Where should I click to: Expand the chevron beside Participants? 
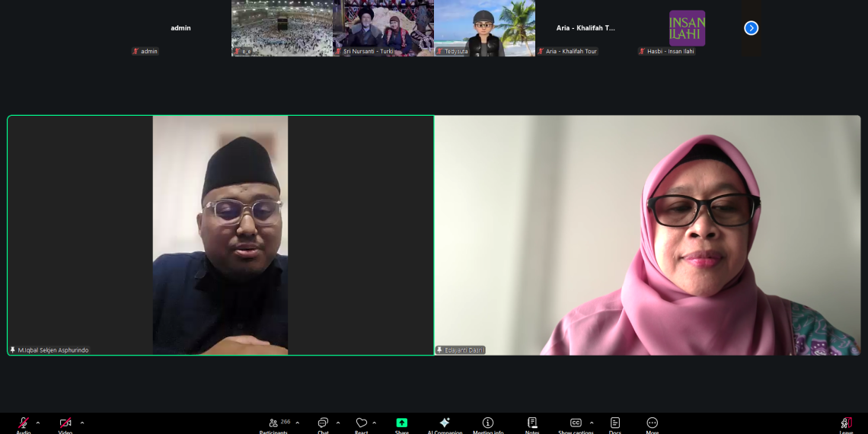[x=297, y=423]
